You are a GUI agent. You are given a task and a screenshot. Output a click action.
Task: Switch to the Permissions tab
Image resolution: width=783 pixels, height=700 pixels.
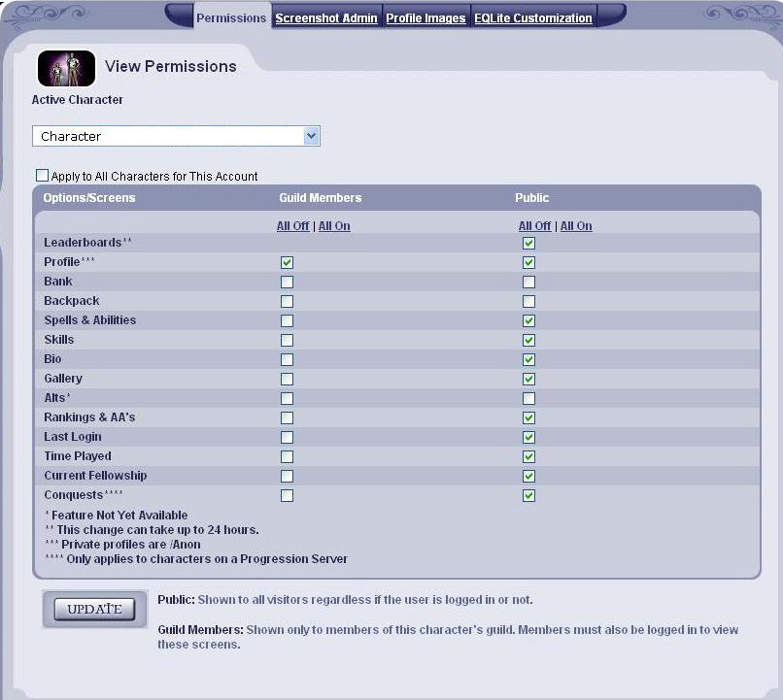pos(231,18)
